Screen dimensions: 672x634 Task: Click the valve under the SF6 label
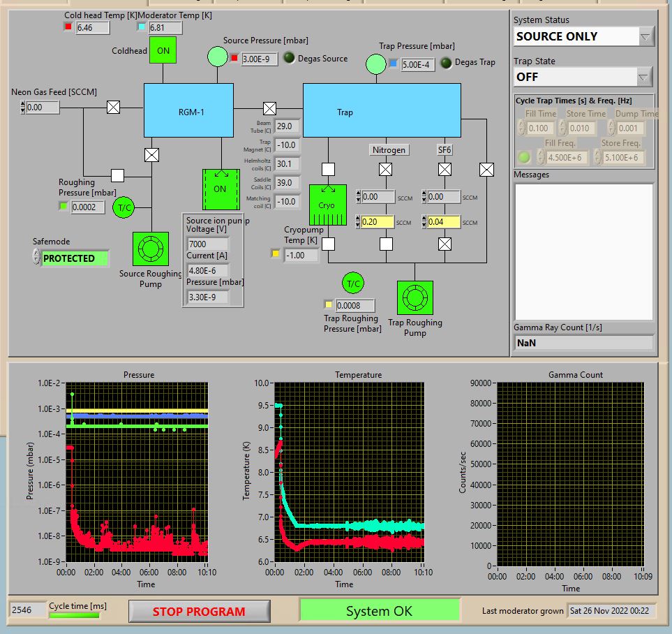click(x=445, y=169)
